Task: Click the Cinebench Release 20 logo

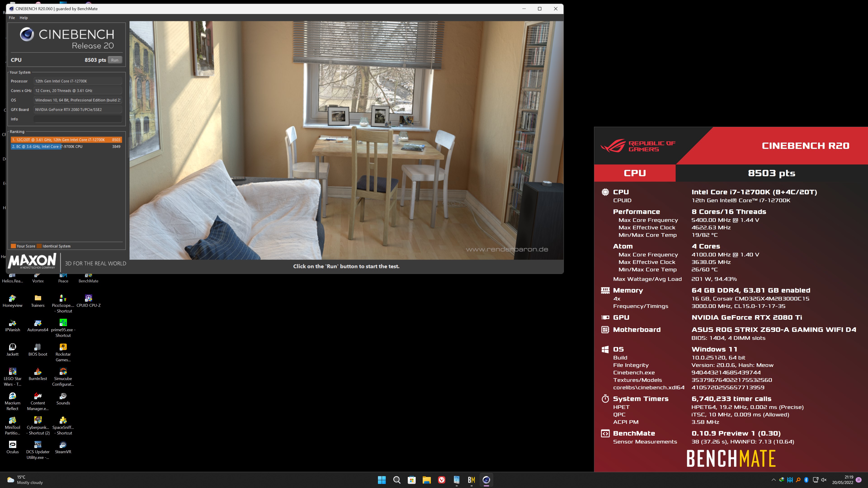Action: pos(67,38)
